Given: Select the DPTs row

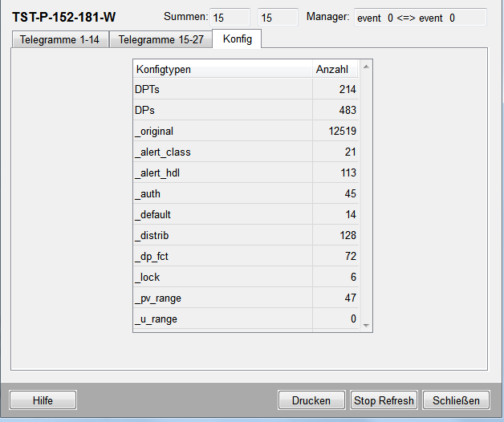Looking at the screenshot, I should point(222,90).
